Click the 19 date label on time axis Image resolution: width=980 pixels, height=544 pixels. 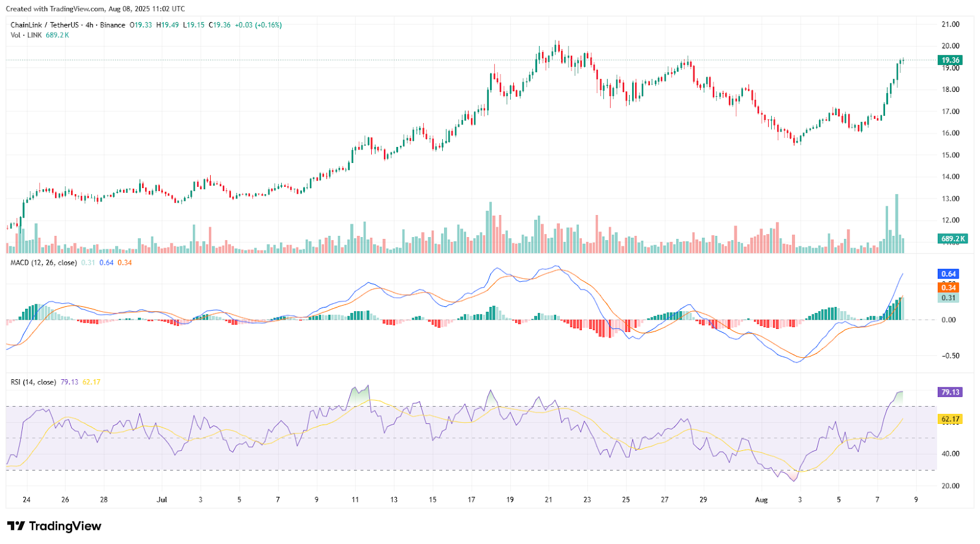click(510, 500)
